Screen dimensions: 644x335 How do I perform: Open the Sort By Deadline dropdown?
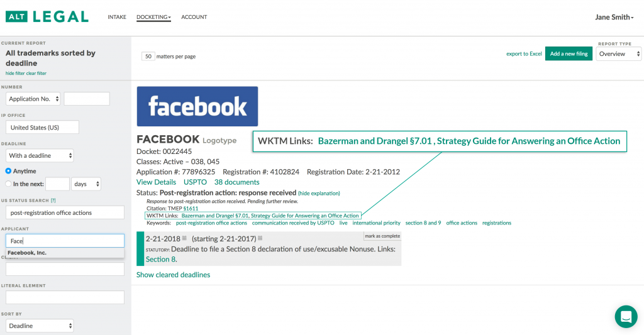(x=40, y=326)
